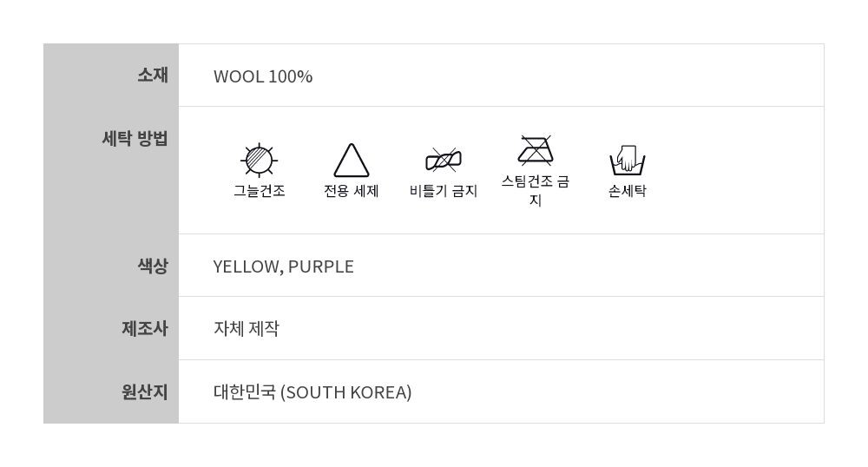Image resolution: width=868 pixels, height=467 pixels.
Task: Select the 제조사 row header
Action: click(144, 329)
